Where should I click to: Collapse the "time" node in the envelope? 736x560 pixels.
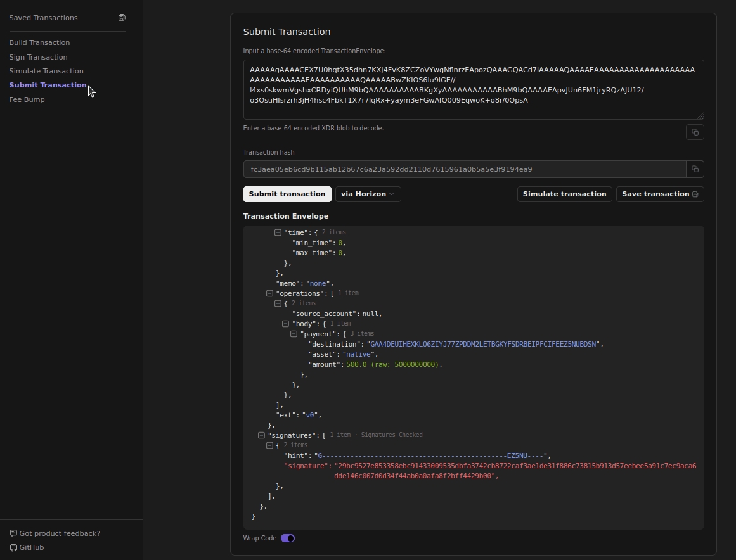pyautogui.click(x=278, y=232)
